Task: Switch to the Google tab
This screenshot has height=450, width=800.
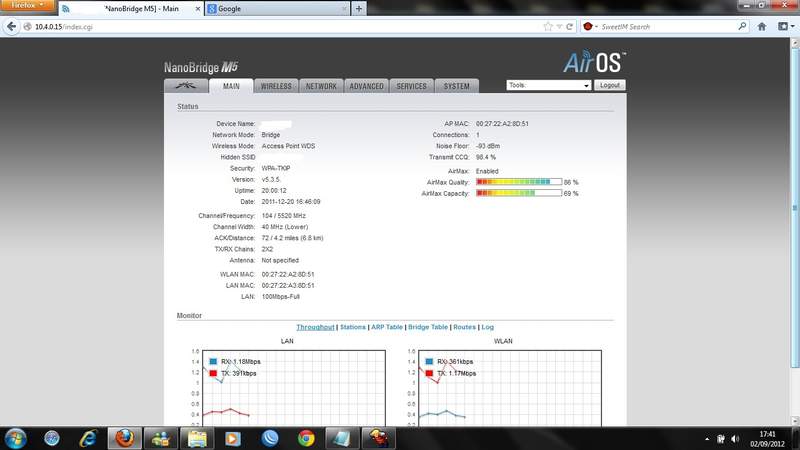Action: pos(278,9)
